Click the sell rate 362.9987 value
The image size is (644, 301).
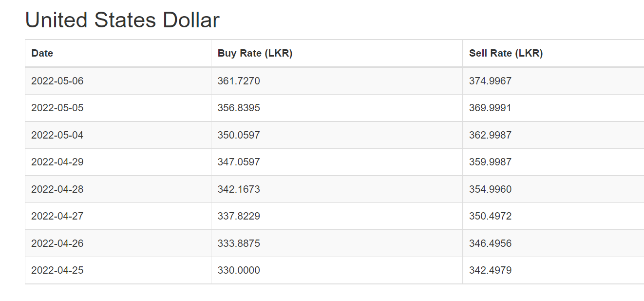tap(490, 135)
